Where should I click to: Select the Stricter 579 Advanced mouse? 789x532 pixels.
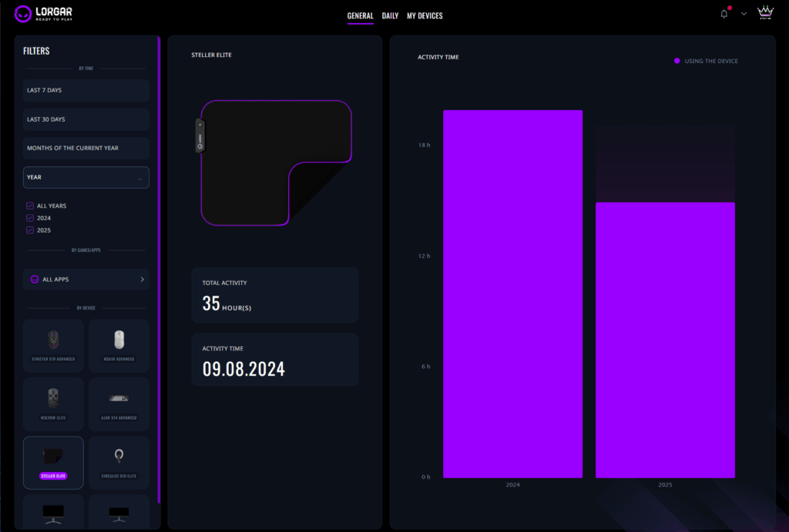pyautogui.click(x=53, y=345)
